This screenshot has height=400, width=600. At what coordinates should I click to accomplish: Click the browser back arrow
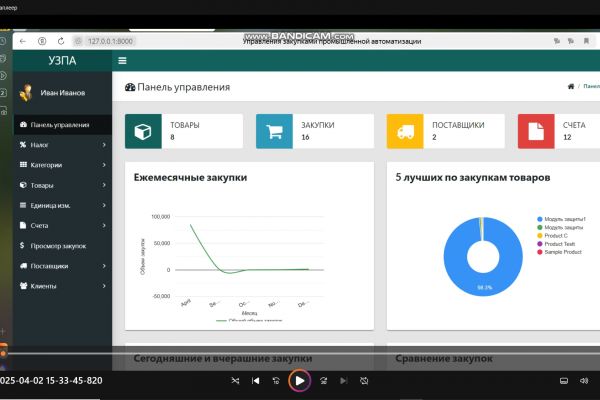[x=23, y=41]
